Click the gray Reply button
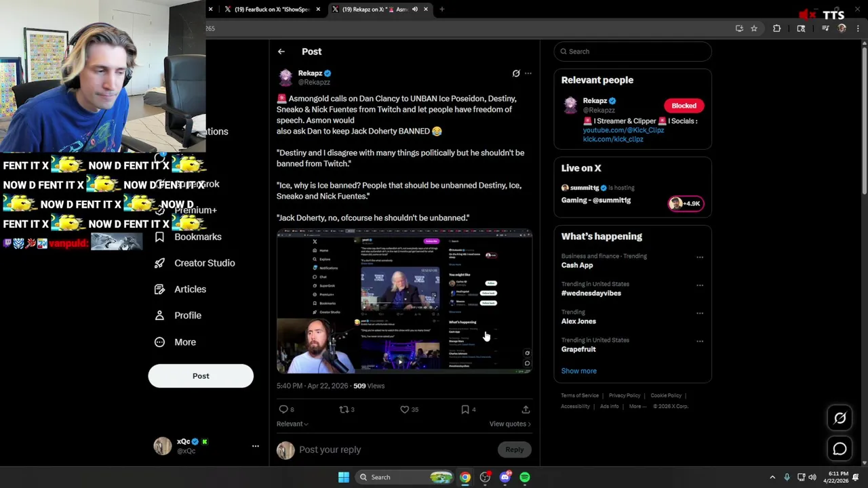Image resolution: width=868 pixels, height=488 pixels. (515, 449)
